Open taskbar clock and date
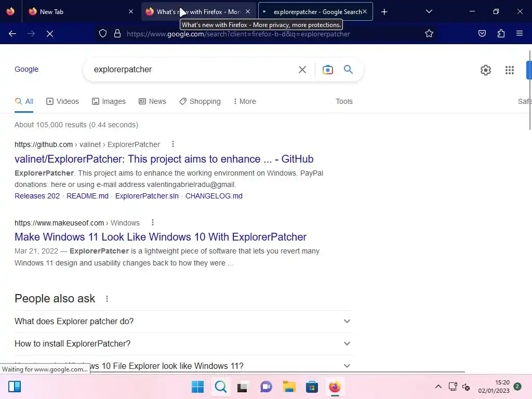The height and width of the screenshot is (399, 532). (494, 387)
